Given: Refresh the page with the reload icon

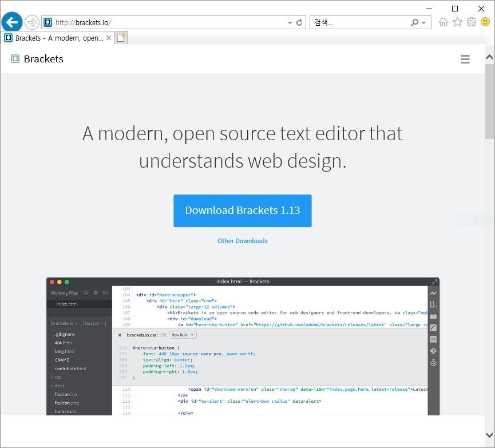Looking at the screenshot, I should tap(299, 22).
